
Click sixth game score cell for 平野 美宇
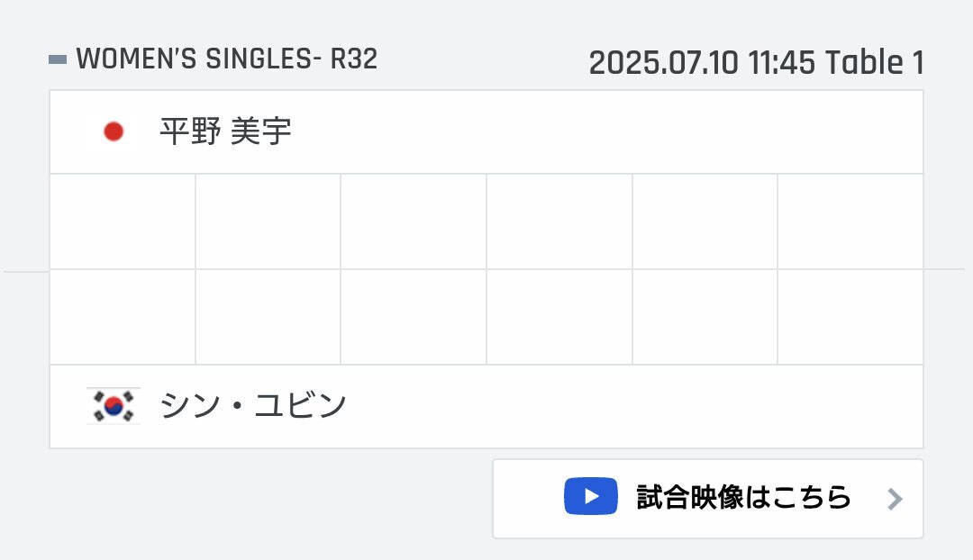coord(850,221)
